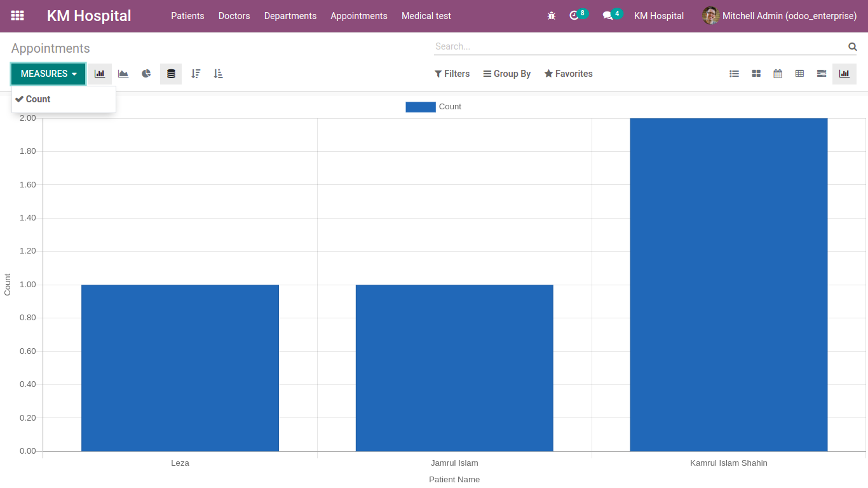Switch to calendar view
Viewport: 868px width, 488px height.
point(778,74)
